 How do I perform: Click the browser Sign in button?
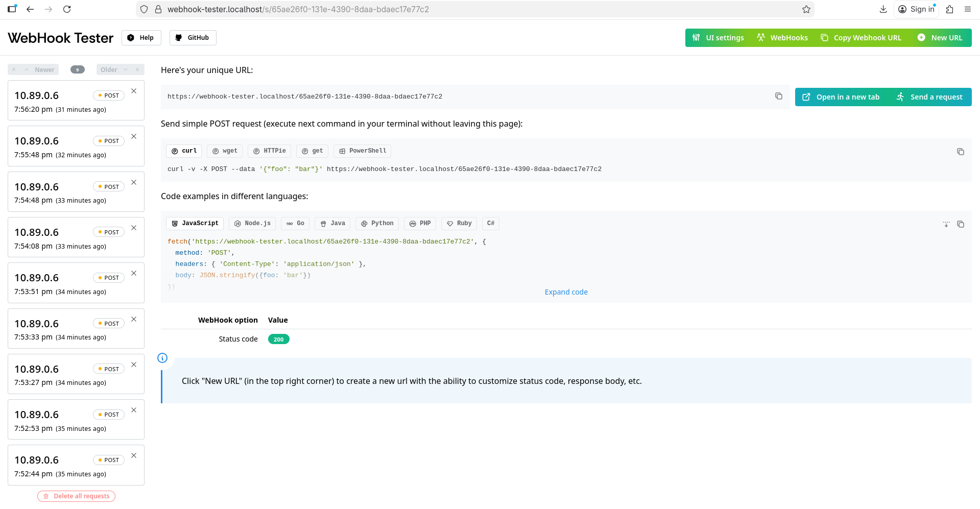point(916,9)
